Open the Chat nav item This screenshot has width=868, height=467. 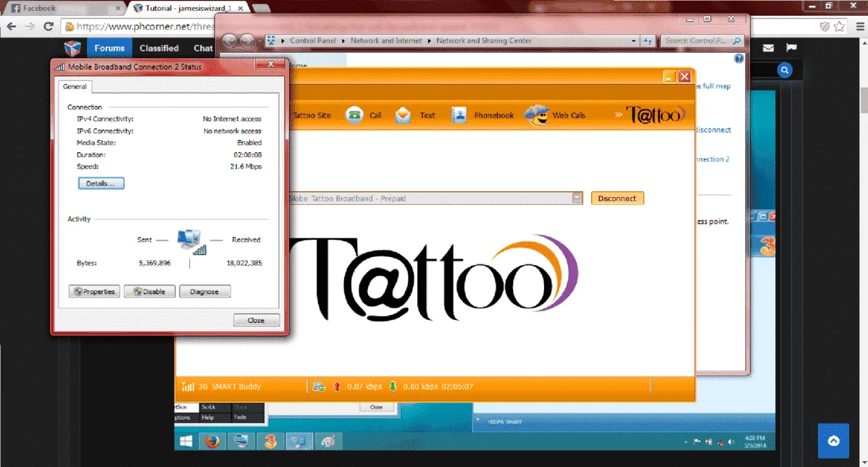point(203,48)
